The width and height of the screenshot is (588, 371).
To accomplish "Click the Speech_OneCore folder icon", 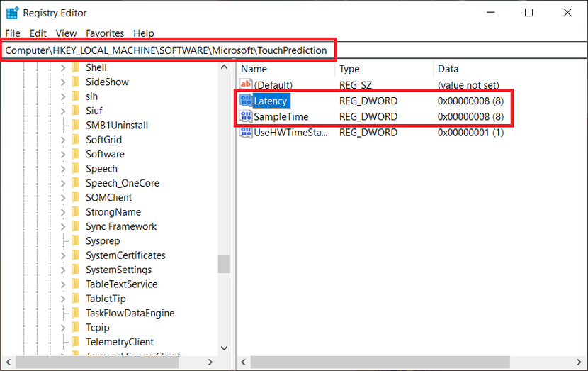I will pyautogui.click(x=76, y=183).
